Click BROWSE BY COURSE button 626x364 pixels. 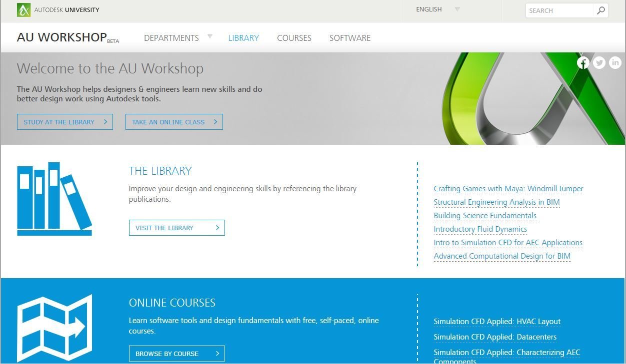tap(177, 354)
